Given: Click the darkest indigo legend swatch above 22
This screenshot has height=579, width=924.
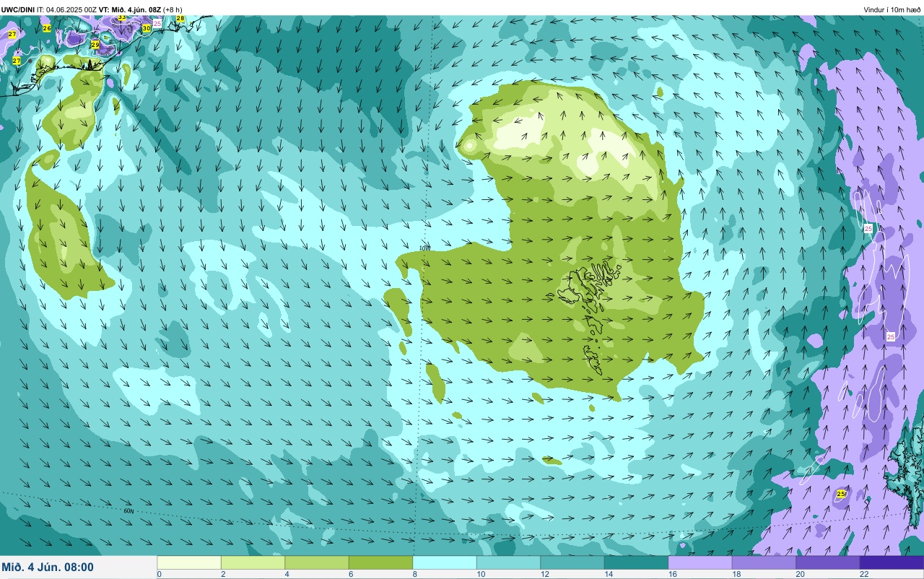Looking at the screenshot, I should tap(892, 562).
